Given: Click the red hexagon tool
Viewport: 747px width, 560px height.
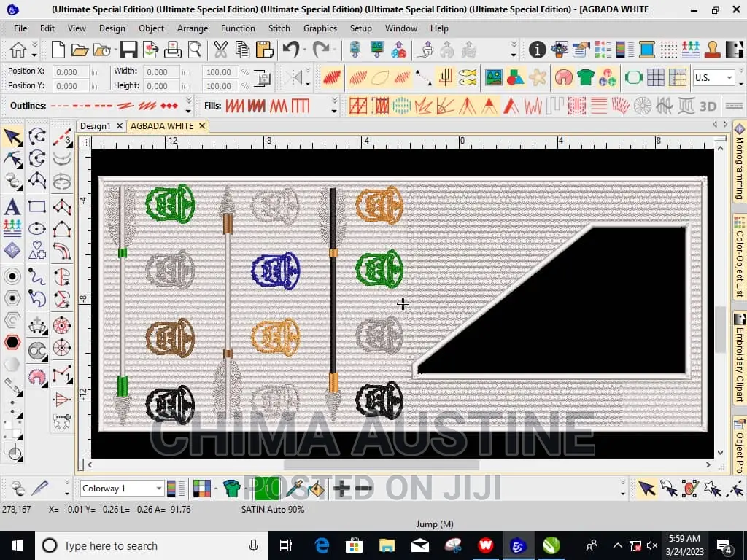Looking at the screenshot, I should [12, 342].
